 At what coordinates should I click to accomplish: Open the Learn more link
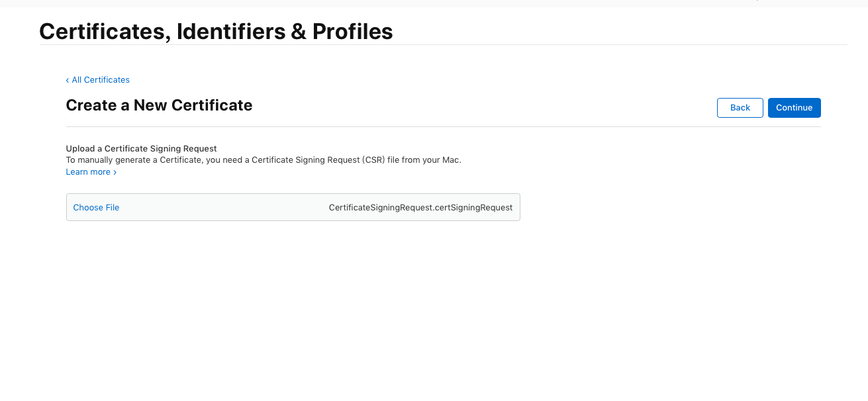tap(88, 172)
